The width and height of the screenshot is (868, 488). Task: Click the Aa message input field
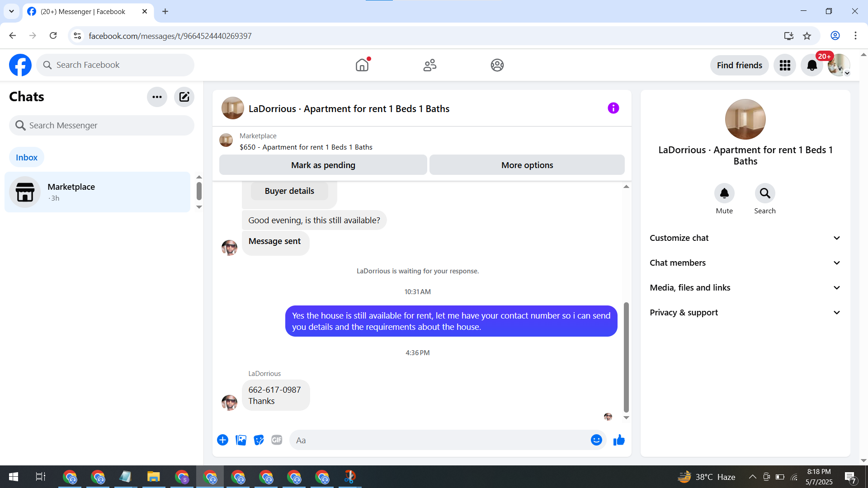(x=439, y=440)
